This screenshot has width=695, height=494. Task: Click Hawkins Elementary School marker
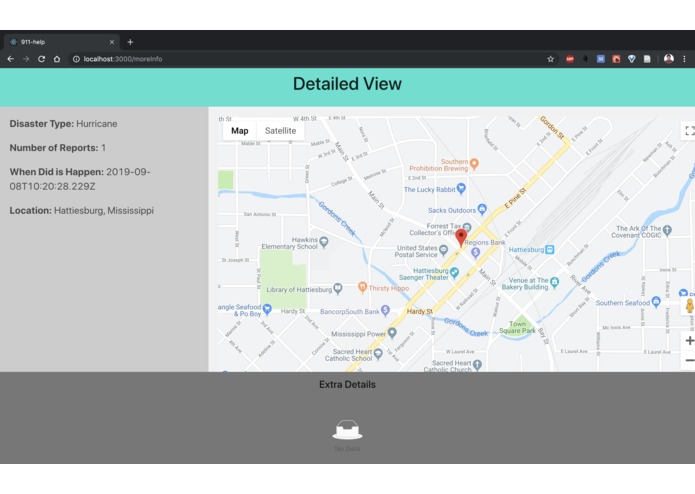324,242
